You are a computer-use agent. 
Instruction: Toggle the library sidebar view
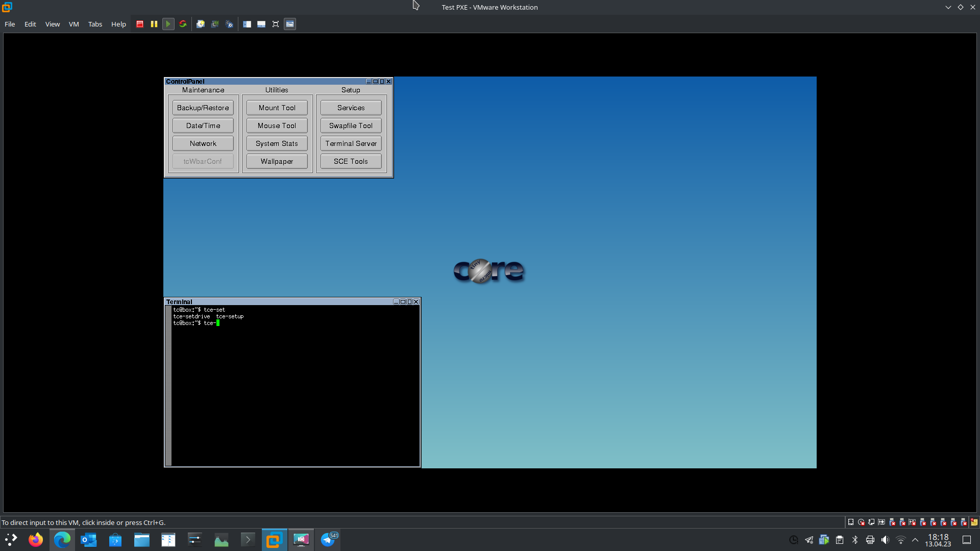click(x=247, y=24)
